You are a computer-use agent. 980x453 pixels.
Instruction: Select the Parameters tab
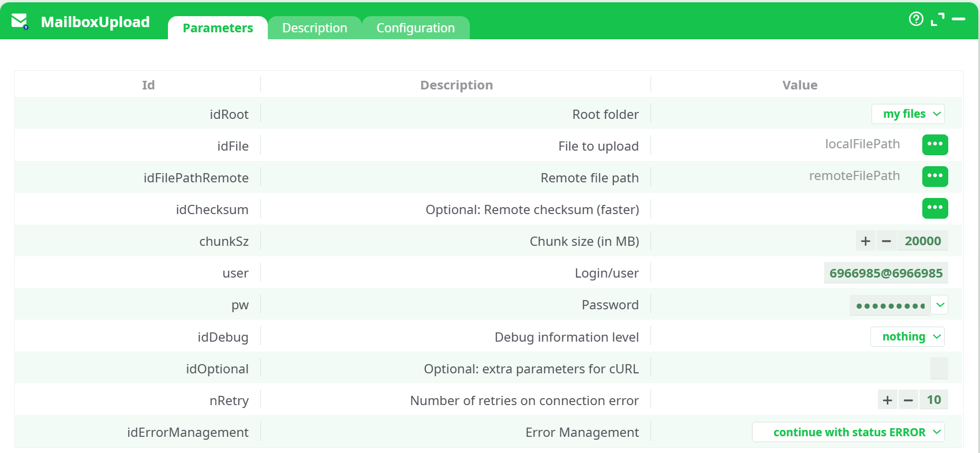(x=218, y=27)
